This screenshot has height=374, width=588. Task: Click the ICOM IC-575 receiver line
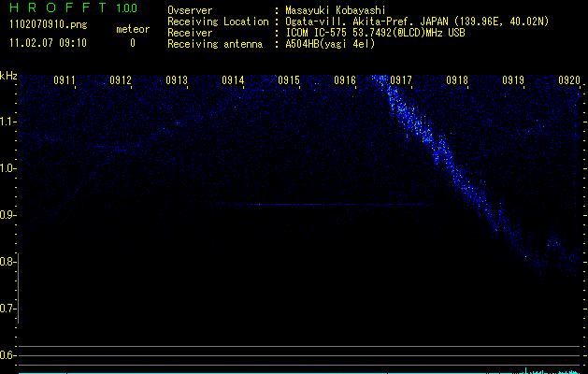(375, 33)
